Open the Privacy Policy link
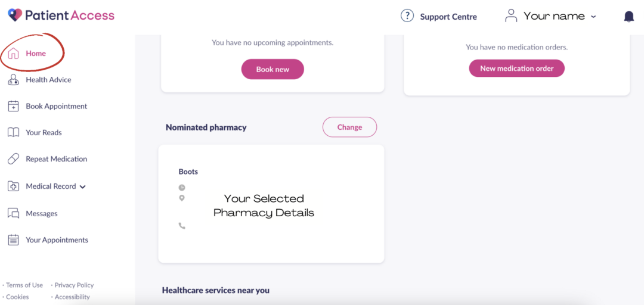This screenshot has width=644, height=305. 74,285
